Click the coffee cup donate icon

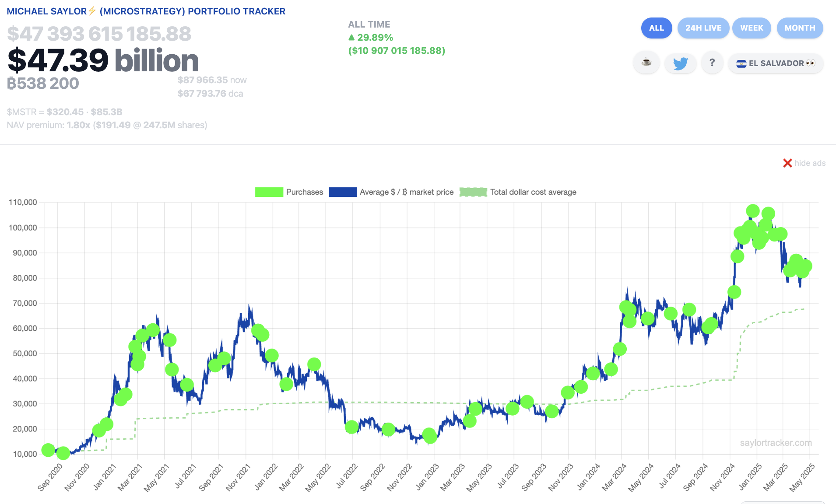click(646, 63)
